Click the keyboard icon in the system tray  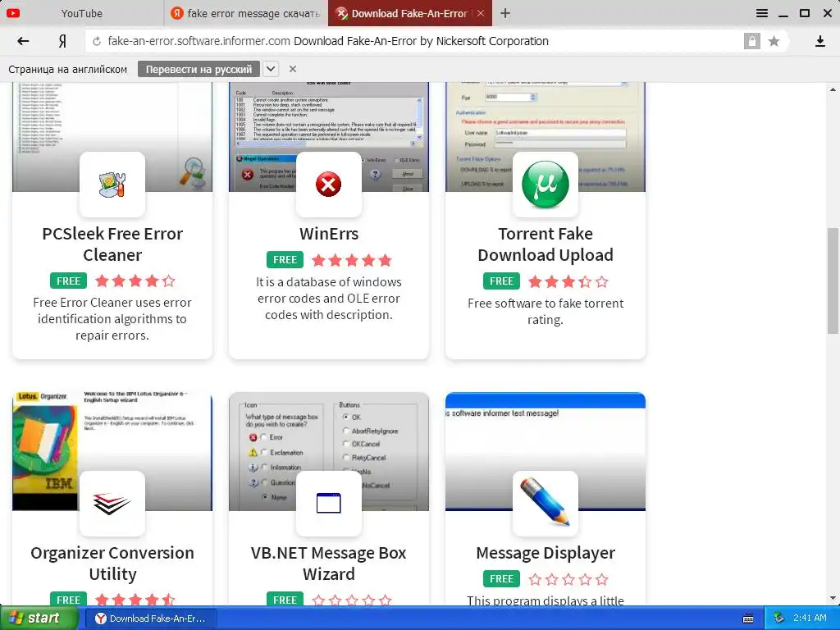748,619
